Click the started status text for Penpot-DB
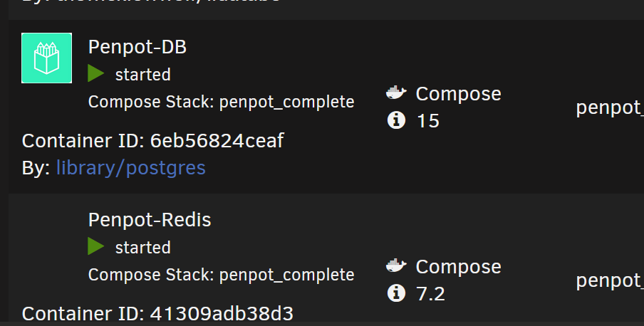Image resolution: width=644 pixels, height=326 pixels. pos(143,75)
